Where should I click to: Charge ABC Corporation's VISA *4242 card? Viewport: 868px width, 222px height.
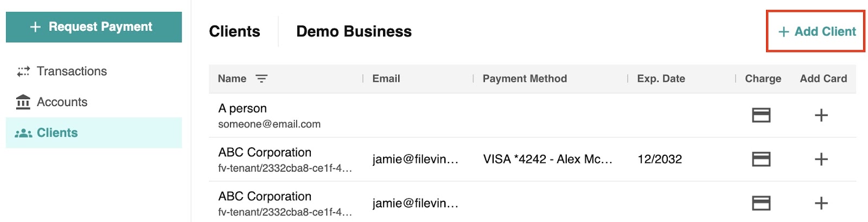[x=761, y=159]
